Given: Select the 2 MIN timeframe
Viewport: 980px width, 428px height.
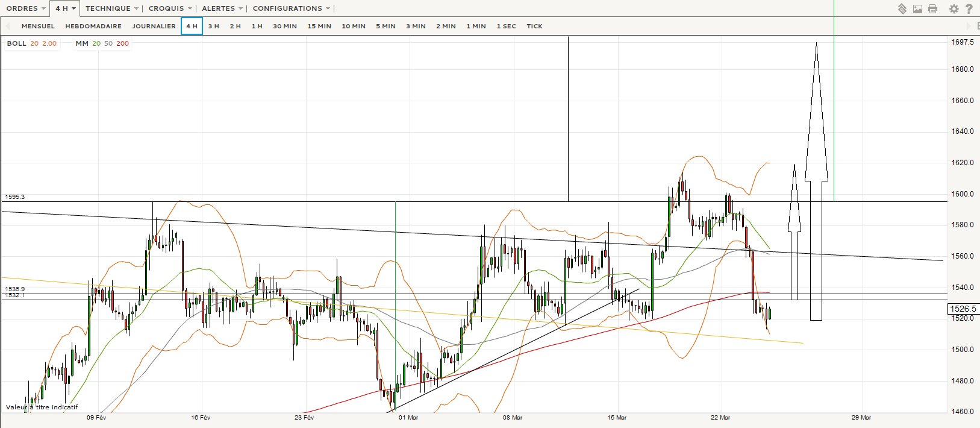Looking at the screenshot, I should coord(446,26).
